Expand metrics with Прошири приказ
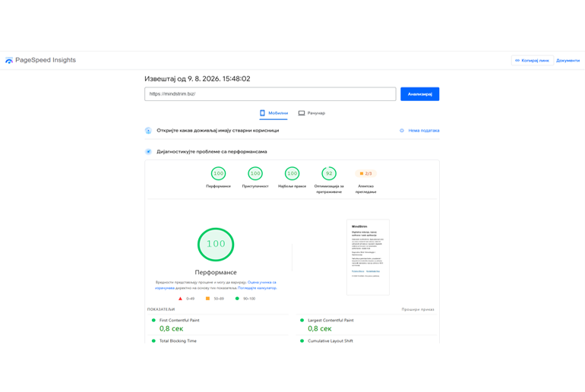Viewport: 585px width, 392px height. coord(418,309)
